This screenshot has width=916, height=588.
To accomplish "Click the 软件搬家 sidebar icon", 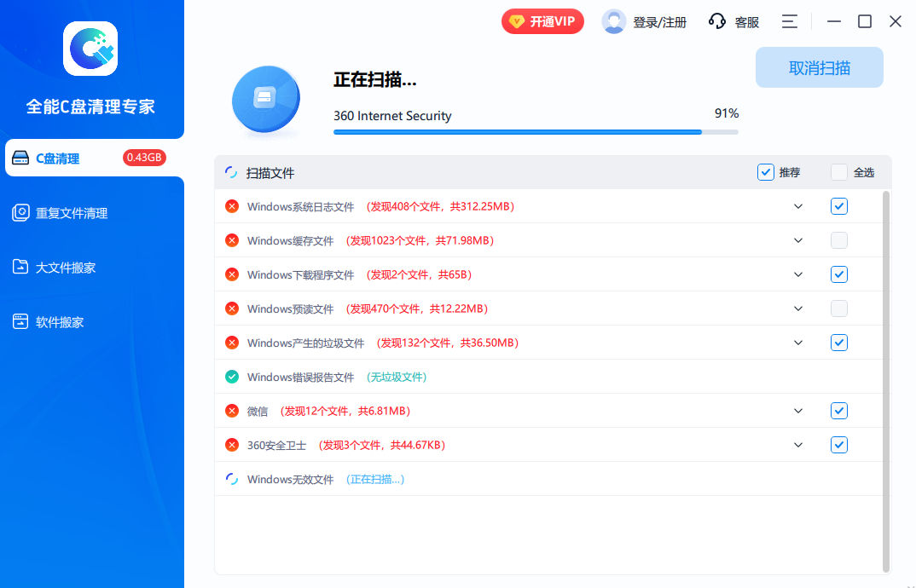I will tap(20, 321).
